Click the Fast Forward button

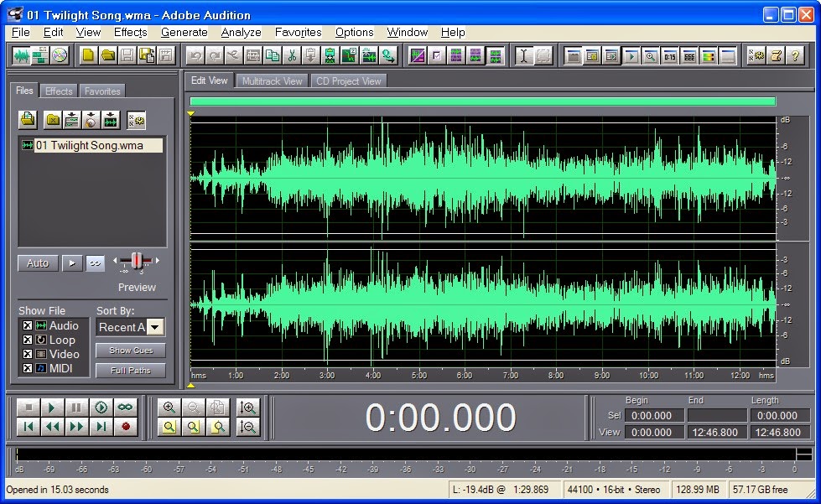[x=76, y=427]
